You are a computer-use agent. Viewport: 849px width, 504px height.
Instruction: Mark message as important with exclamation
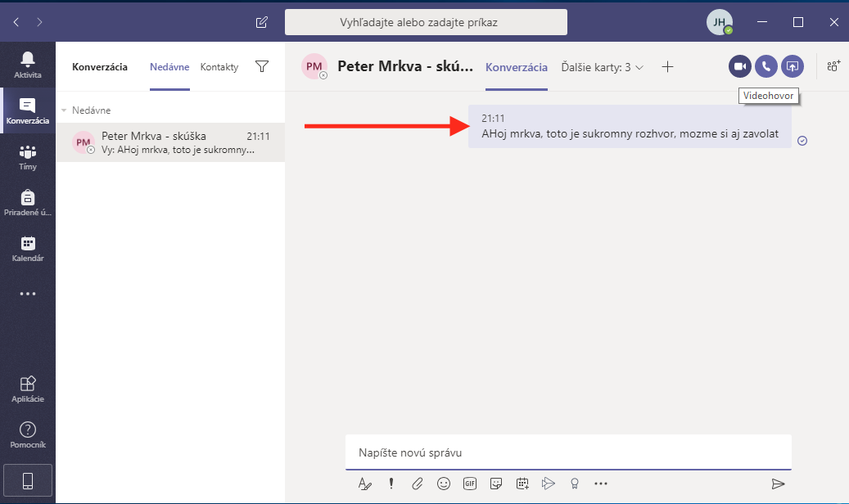pyautogui.click(x=391, y=484)
